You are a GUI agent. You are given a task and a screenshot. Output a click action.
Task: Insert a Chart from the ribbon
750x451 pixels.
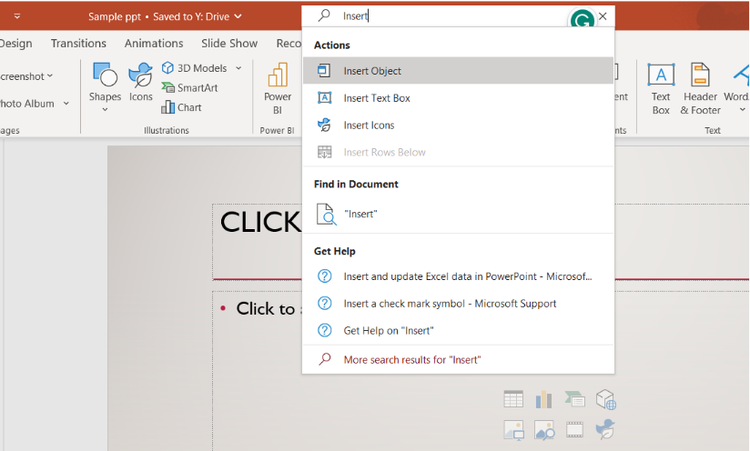[x=181, y=107]
